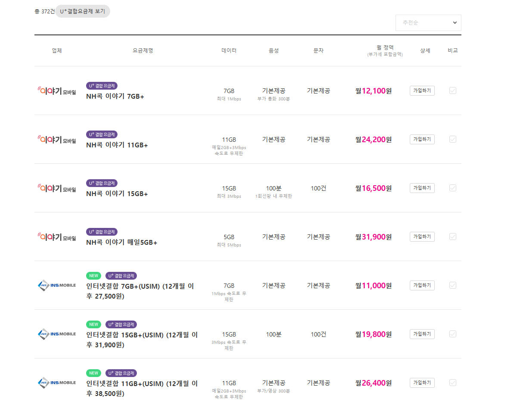Image resolution: width=532 pixels, height=405 pixels.
Task: Click the green NEW badge on 인터넷결합 7GB+(USIM)
Action: (93, 276)
